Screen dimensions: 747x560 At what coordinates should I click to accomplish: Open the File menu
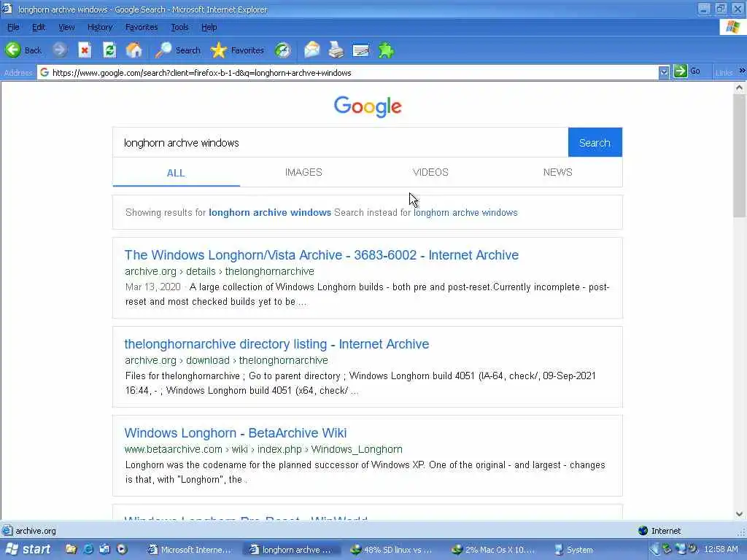click(13, 27)
